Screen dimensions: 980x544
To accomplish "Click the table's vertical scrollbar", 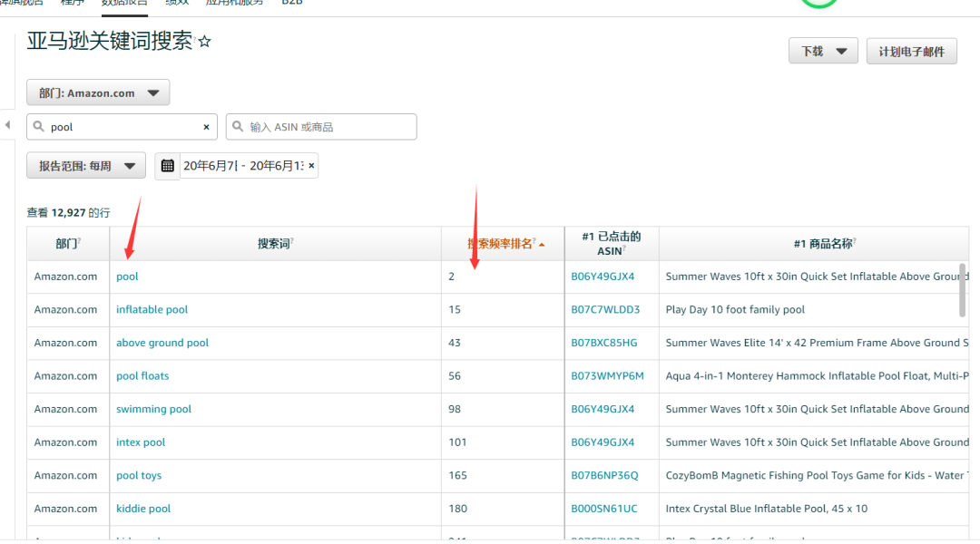I will pyautogui.click(x=963, y=290).
